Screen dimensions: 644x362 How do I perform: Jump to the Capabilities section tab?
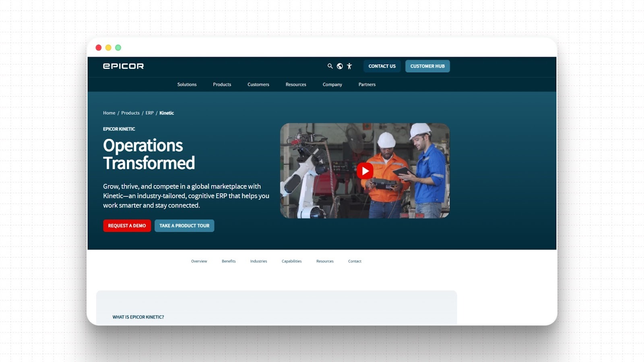(291, 261)
